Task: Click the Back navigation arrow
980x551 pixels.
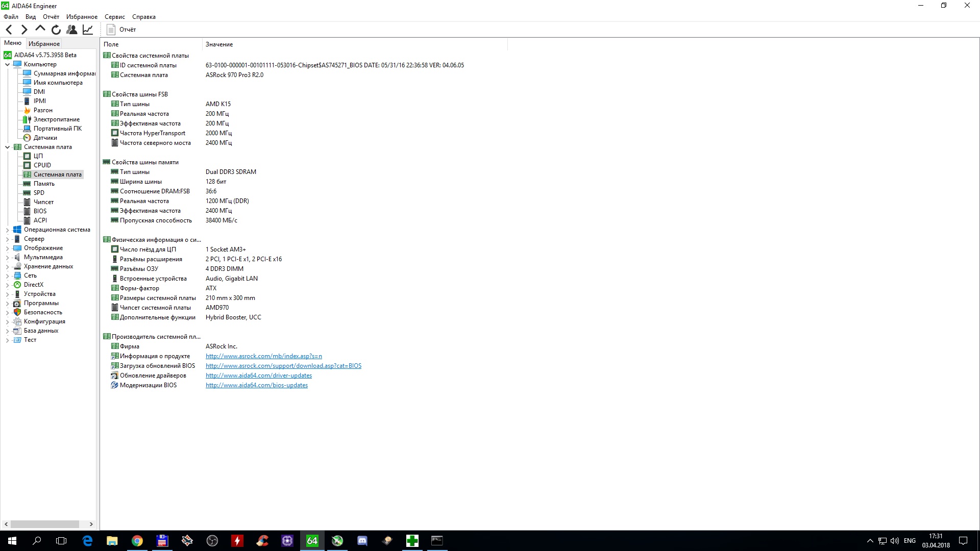Action: click(9, 30)
